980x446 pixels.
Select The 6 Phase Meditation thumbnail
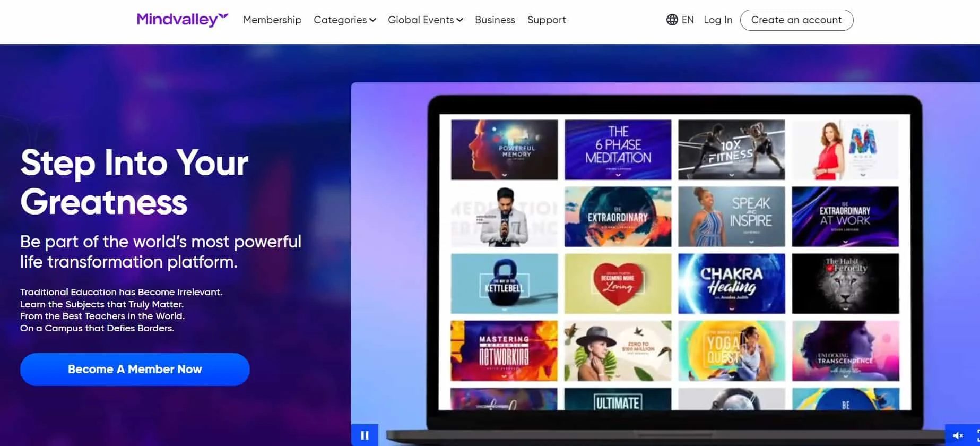(618, 149)
